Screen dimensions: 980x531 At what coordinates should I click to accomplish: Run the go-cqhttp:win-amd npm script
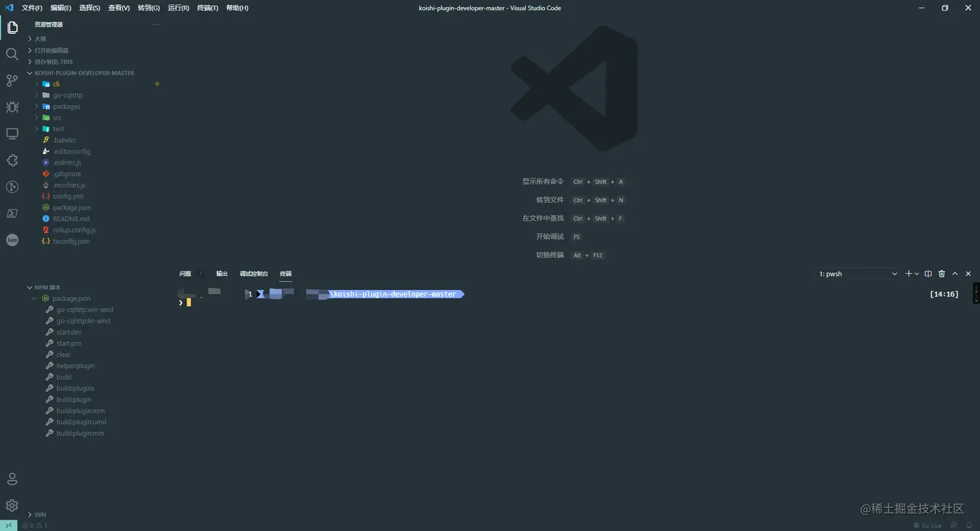pyautogui.click(x=84, y=310)
